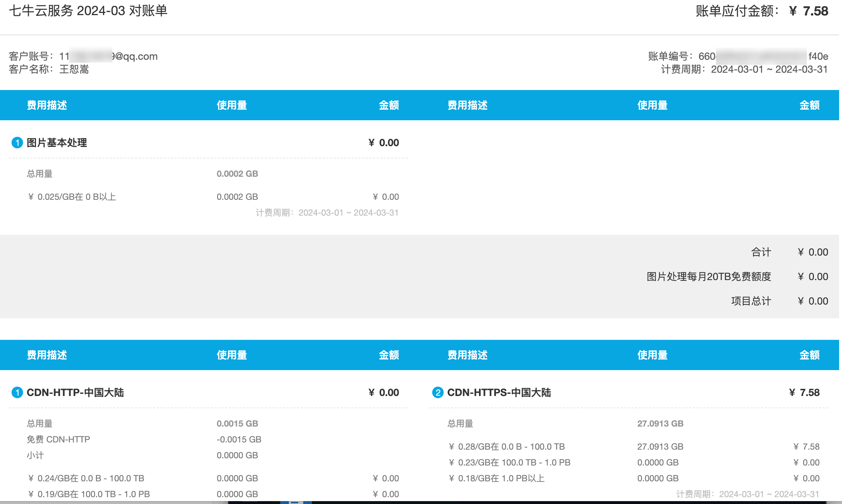Click the badge 1 beside CDN-HTTP-中国大陆
The width and height of the screenshot is (842, 504).
coord(17,392)
